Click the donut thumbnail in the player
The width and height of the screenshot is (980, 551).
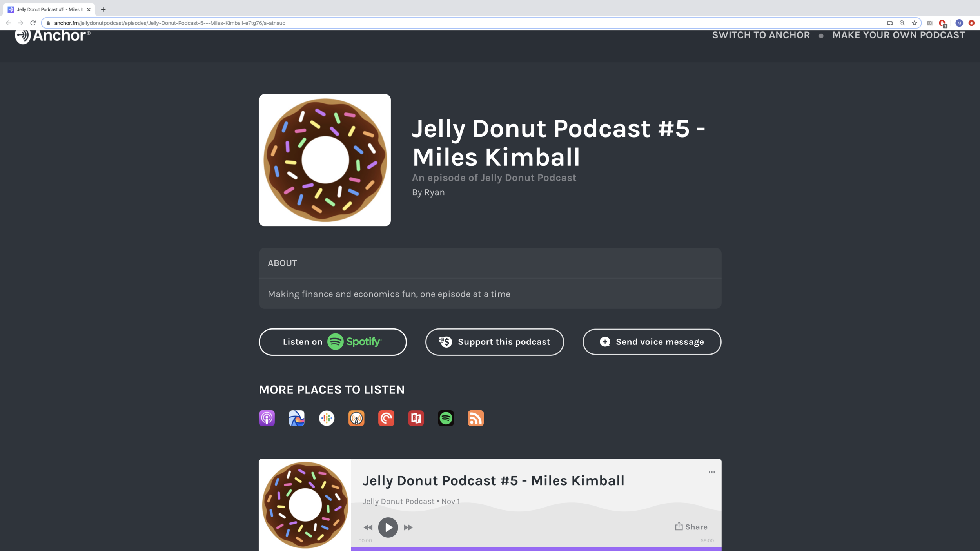click(x=305, y=505)
